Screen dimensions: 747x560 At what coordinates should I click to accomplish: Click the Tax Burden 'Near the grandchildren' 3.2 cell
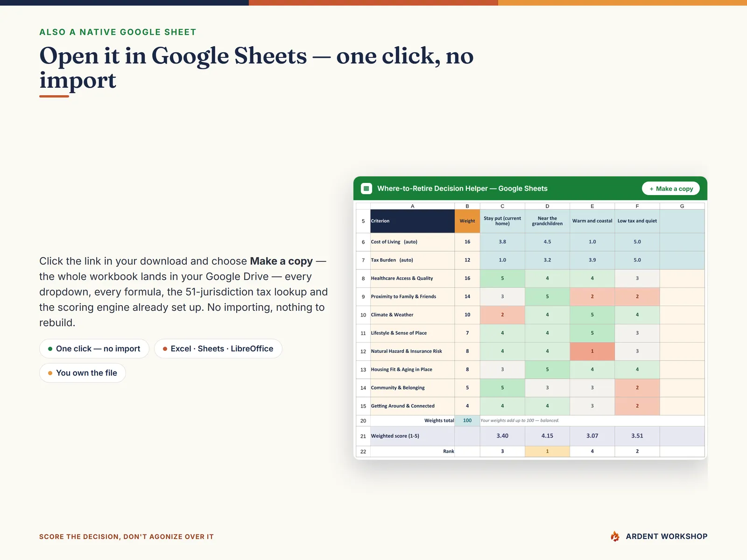pos(547,260)
